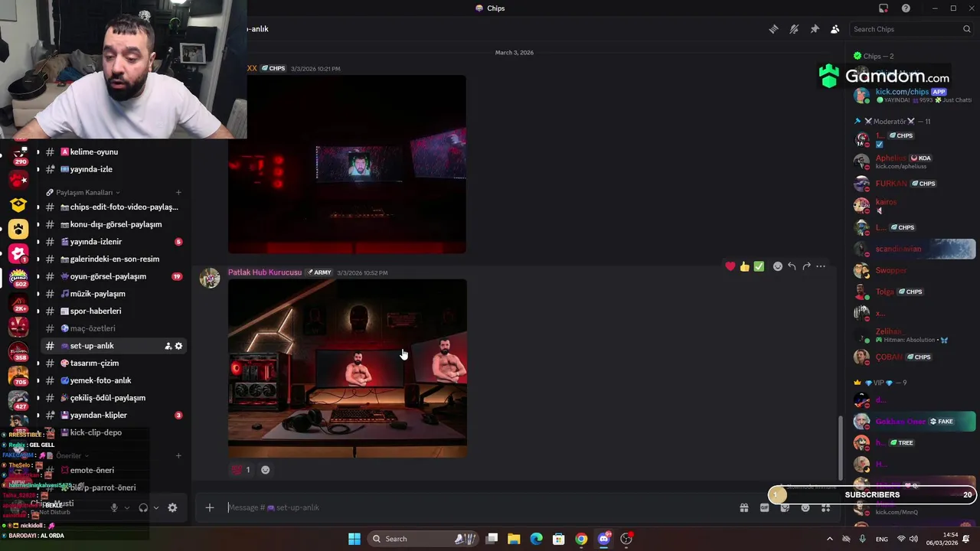Click the plus attachment button in message bar
The image size is (980, 551).
tap(209, 507)
